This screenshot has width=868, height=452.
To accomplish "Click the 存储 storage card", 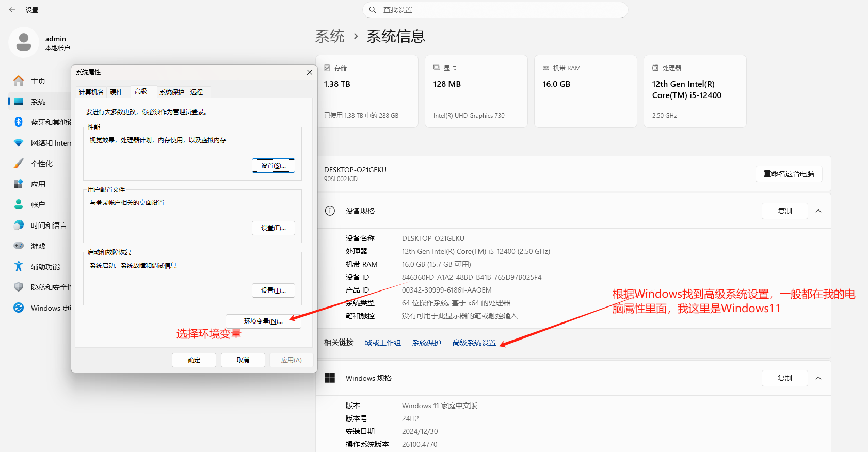I will point(367,91).
